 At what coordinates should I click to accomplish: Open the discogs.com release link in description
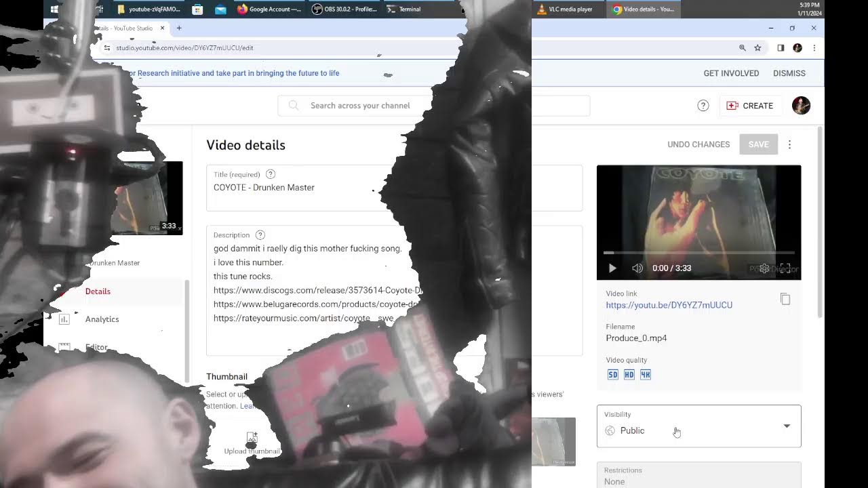pos(318,290)
